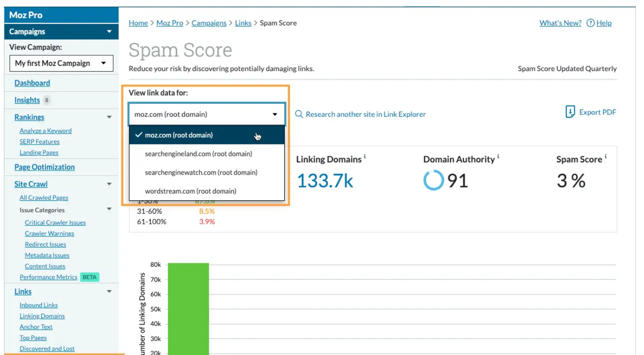Click the green bar in the chart
Screen dimensions: 644x355
click(x=188, y=309)
